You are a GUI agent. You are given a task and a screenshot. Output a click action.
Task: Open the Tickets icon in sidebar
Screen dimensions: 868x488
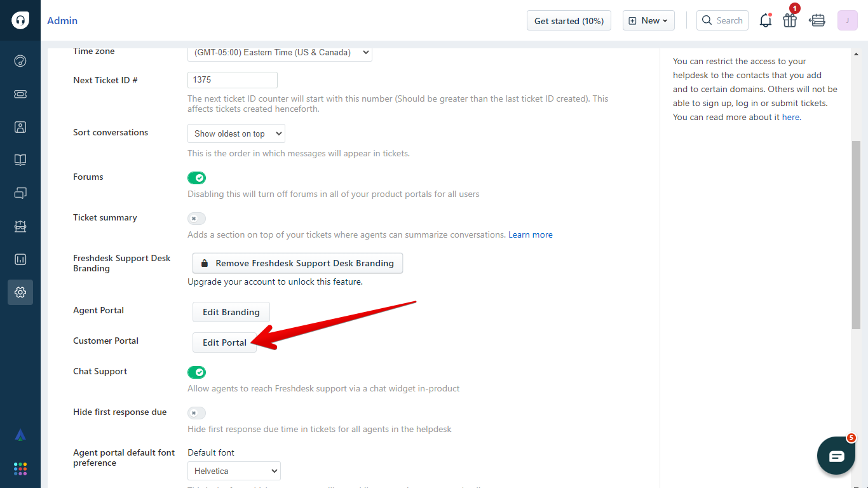20,94
